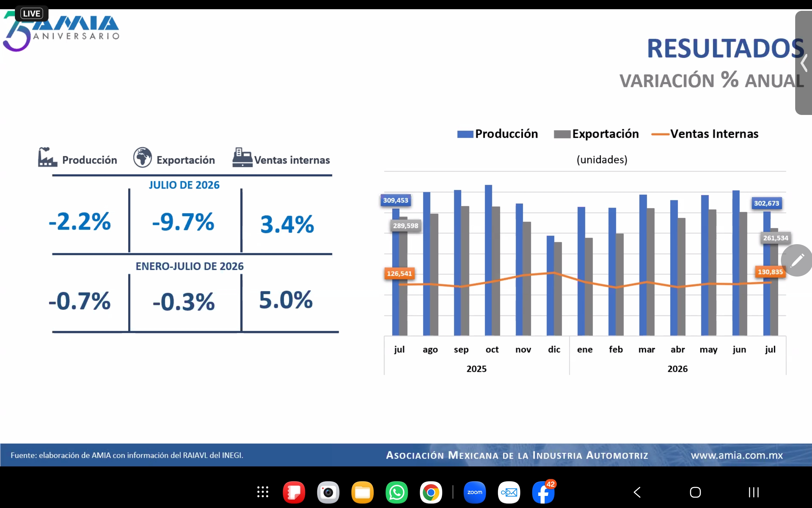The height and width of the screenshot is (508, 812).
Task: Tap the Android home button
Action: click(x=695, y=492)
